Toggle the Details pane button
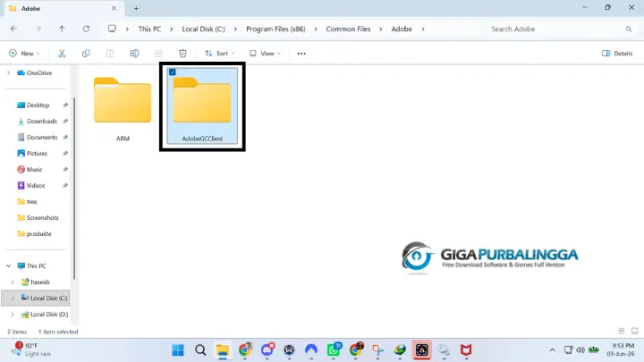Viewport: 644px width, 362px height. coord(617,54)
